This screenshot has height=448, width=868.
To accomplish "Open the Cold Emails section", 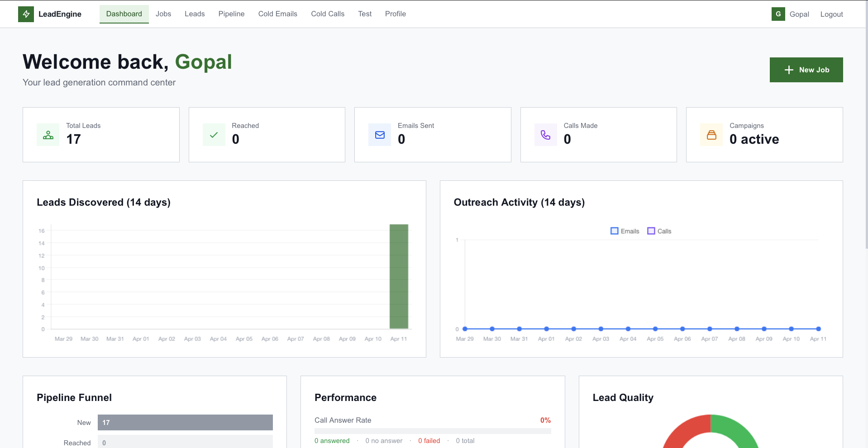I will (277, 14).
